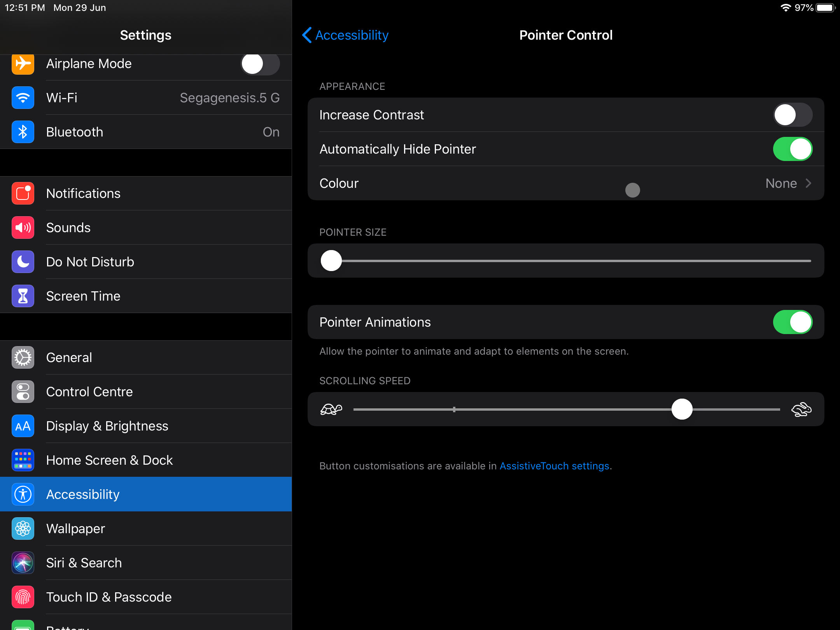Tap the Home Screen & Dock grid icon

[23, 460]
